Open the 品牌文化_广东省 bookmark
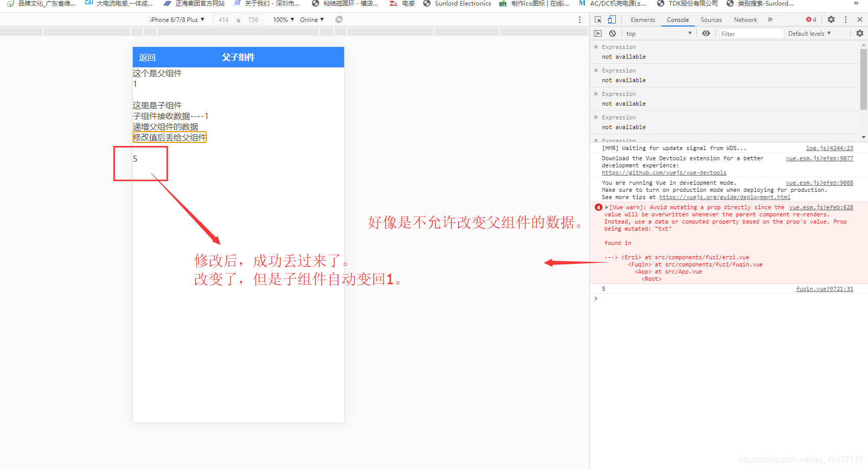The image size is (868, 469). pyautogui.click(x=41, y=4)
